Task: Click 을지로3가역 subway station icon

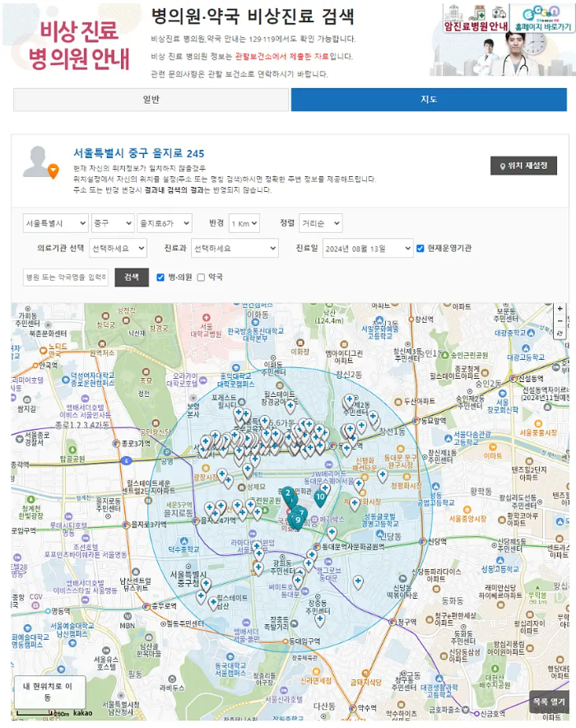Action: pyautogui.click(x=126, y=525)
